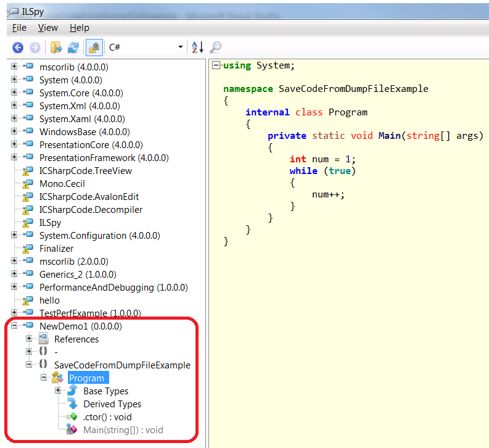Click the string type link in code

click(x=423, y=136)
